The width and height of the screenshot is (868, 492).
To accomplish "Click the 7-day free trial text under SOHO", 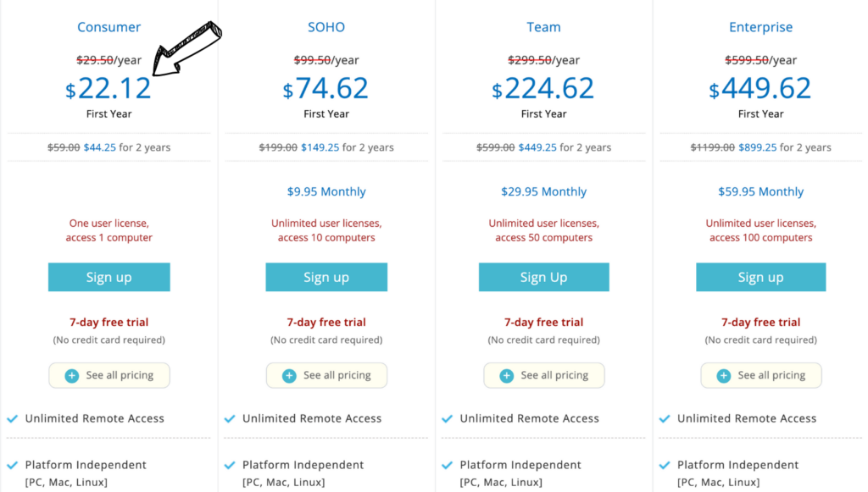I will (x=326, y=322).
